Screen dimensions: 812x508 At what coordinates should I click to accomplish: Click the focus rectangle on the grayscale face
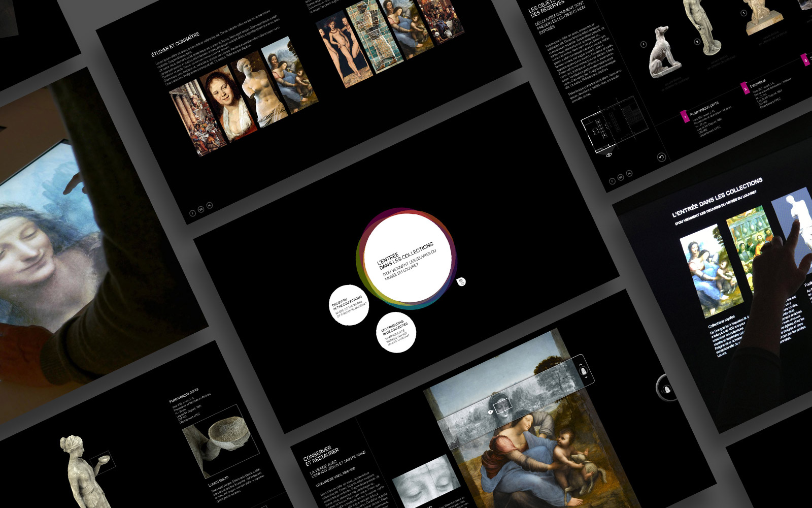(502, 405)
